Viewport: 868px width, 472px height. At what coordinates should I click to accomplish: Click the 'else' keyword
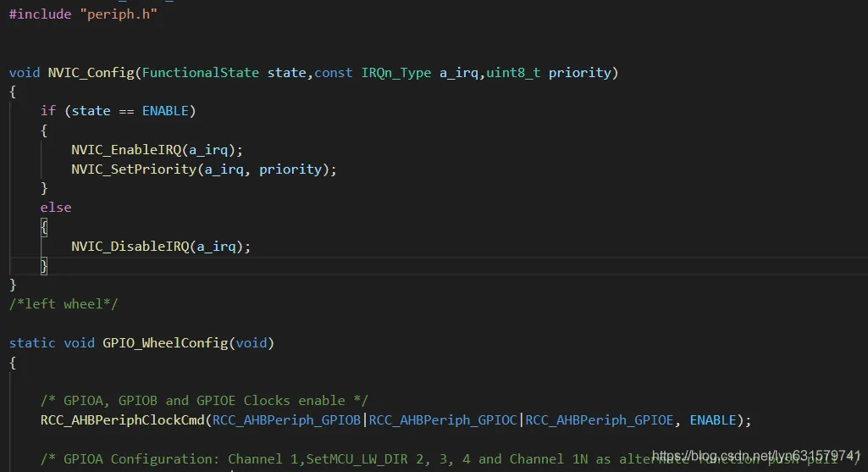(55, 208)
